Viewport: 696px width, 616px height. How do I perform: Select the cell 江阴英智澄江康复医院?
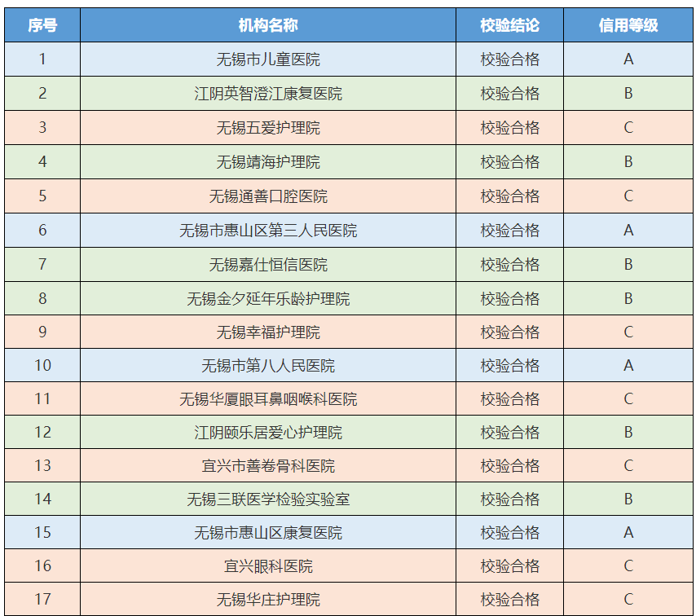tap(268, 93)
